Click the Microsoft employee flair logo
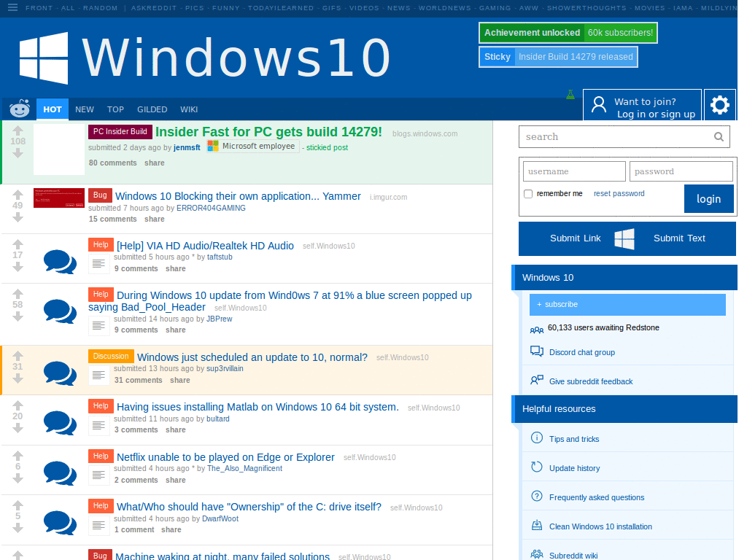Screen dimensions: 747x560 coord(213,146)
